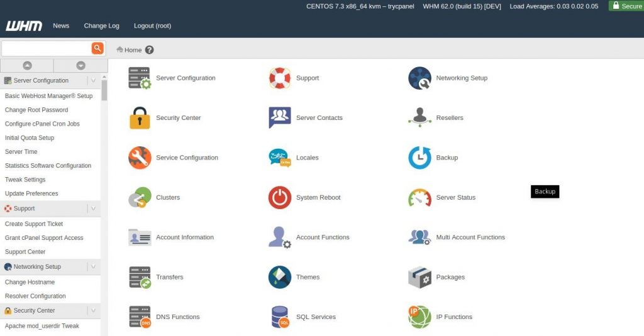Select Grant cPanel Support Access
Screen dimensions: 644x336
point(44,237)
